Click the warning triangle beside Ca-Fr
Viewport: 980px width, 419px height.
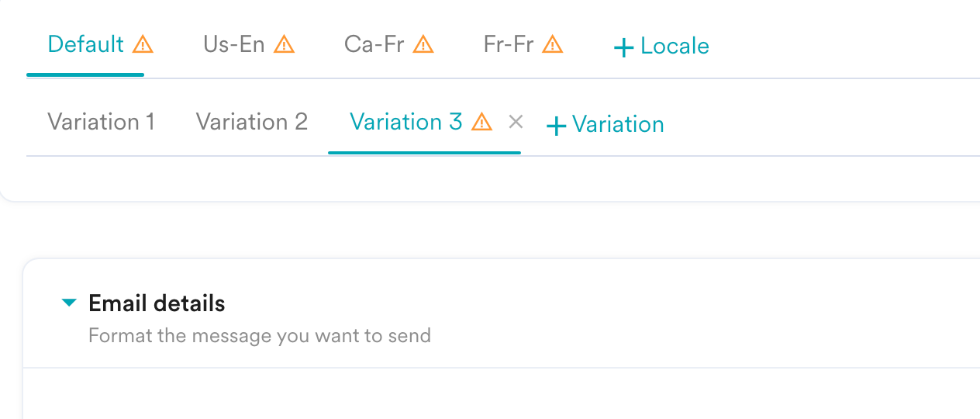[x=423, y=44]
